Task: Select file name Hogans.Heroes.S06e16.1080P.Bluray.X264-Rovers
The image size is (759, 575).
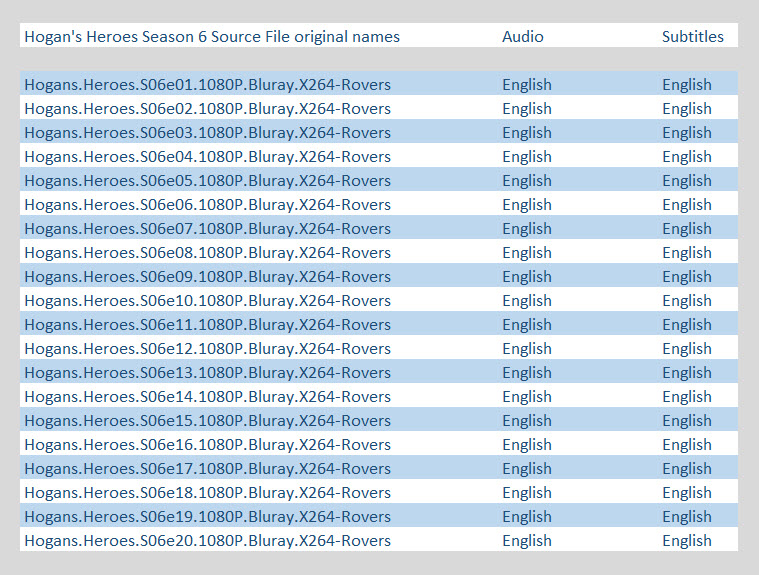Action: point(208,445)
